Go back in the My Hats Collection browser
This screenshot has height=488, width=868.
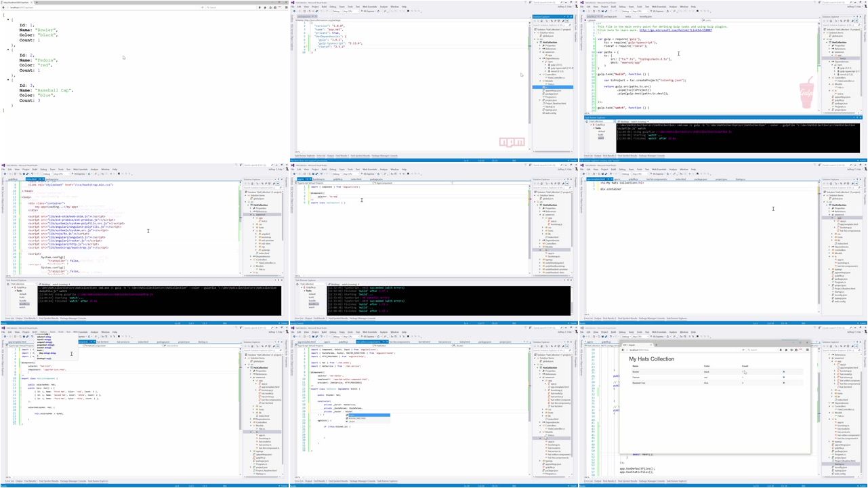point(623,350)
